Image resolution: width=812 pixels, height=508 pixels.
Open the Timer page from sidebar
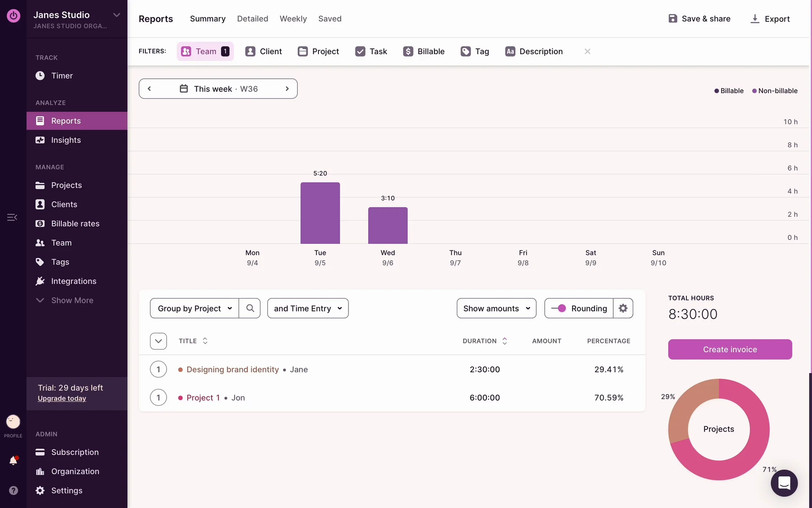point(62,76)
